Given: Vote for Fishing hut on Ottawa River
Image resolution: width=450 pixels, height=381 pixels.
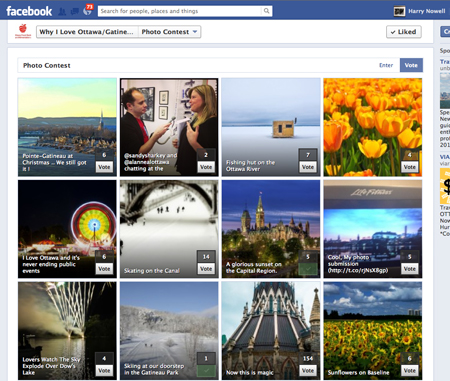Looking at the screenshot, I should coord(307,167).
